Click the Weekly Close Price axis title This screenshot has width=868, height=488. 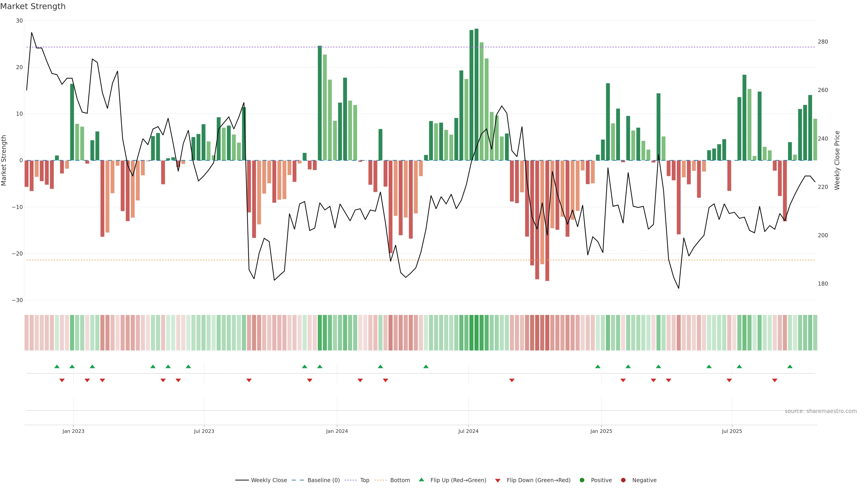pos(837,160)
